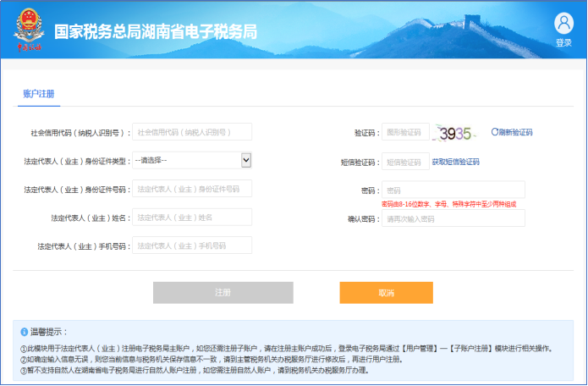Focus the 社会信用代码 input field
This screenshot has width=588, height=386.
(x=192, y=132)
